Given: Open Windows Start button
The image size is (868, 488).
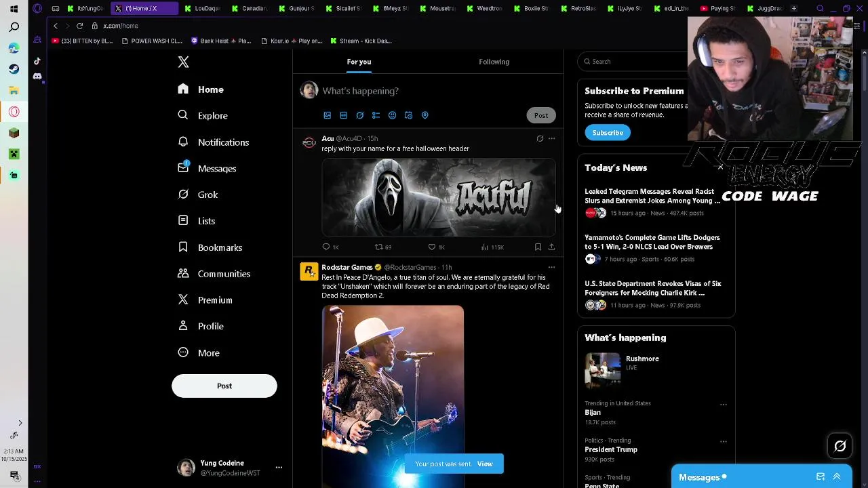Looking at the screenshot, I should [14, 9].
